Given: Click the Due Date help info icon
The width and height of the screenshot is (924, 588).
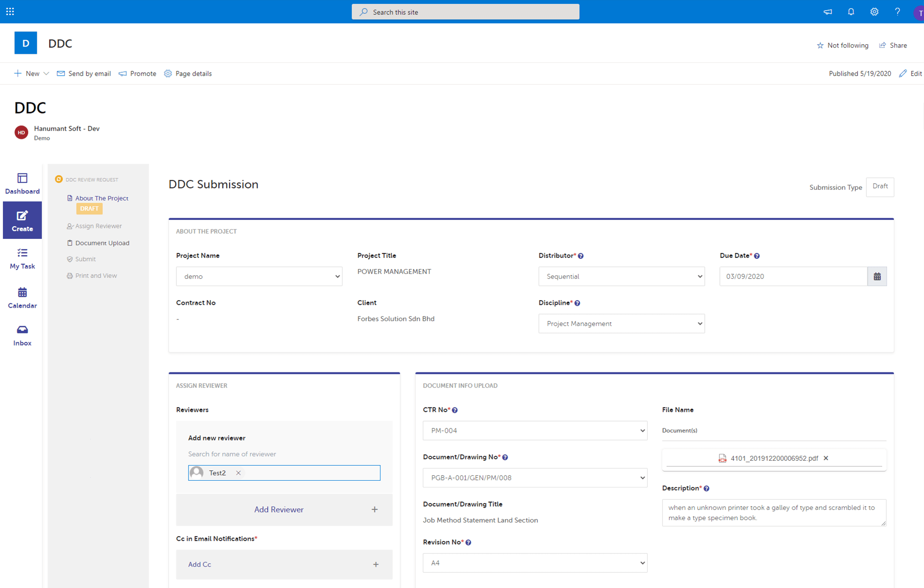Looking at the screenshot, I should 757,256.
